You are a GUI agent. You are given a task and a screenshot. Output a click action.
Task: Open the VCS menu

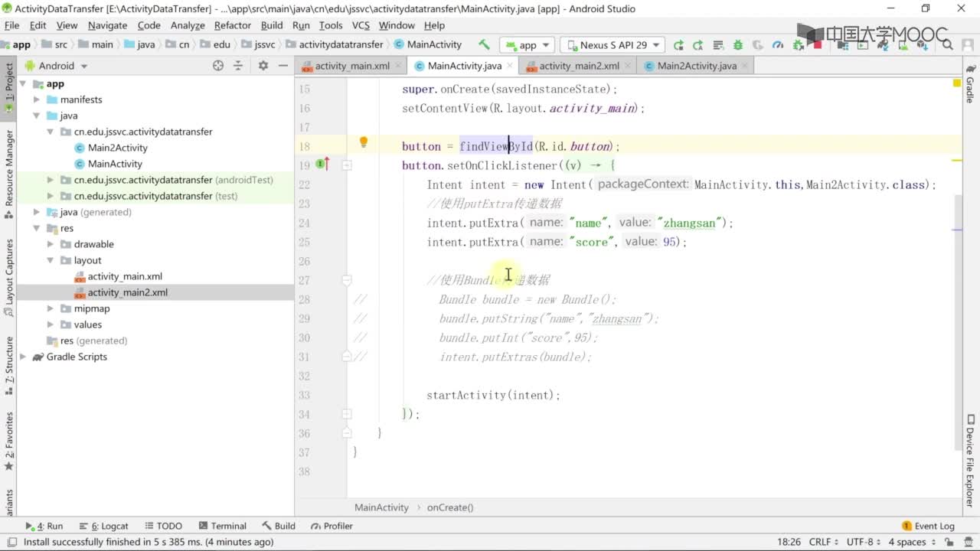361,25
